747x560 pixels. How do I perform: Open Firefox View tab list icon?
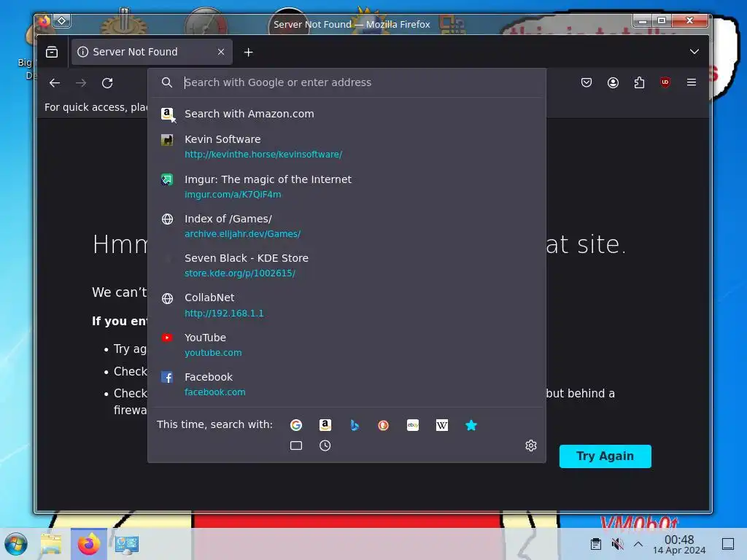pyautogui.click(x=52, y=52)
